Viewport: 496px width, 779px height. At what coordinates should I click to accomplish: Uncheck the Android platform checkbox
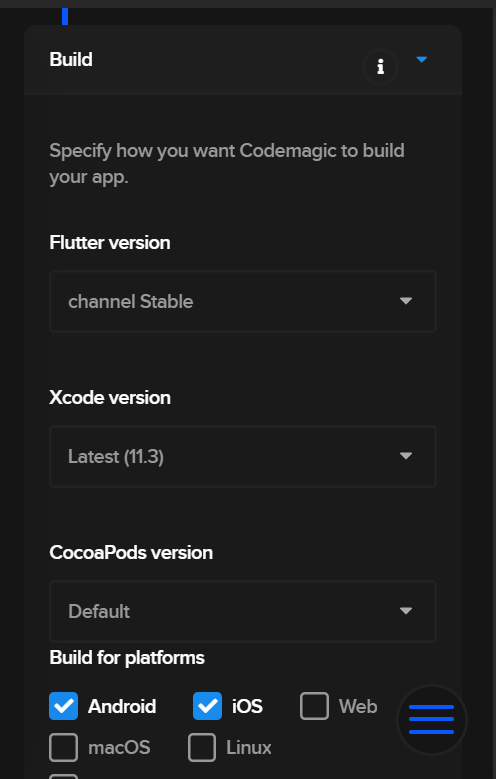click(x=64, y=706)
